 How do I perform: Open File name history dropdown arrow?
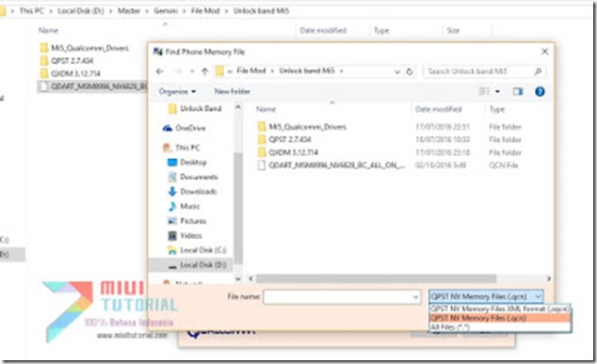[x=416, y=297]
